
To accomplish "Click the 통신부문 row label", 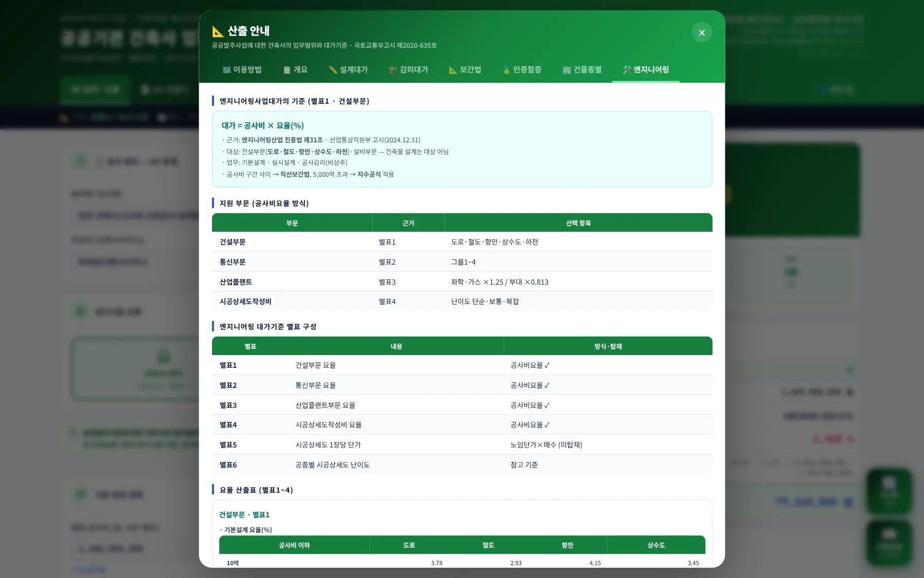I will (x=233, y=262).
